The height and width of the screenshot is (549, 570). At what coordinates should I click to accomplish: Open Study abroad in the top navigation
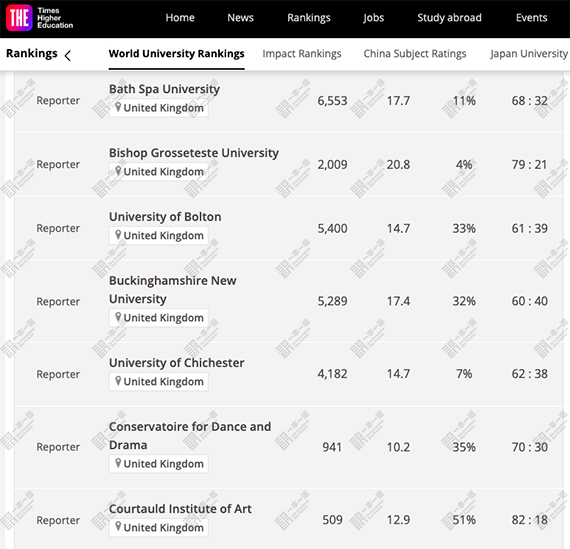click(449, 17)
